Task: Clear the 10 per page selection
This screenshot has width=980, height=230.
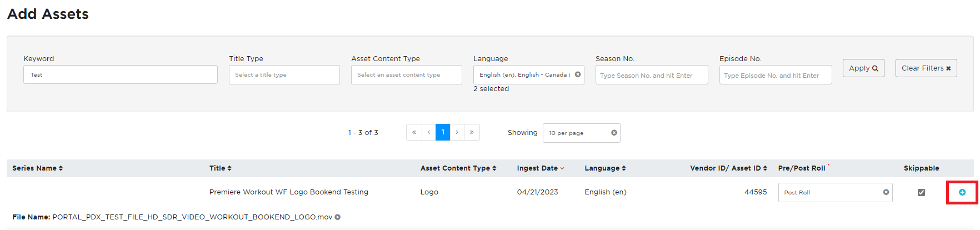Action: (x=614, y=133)
